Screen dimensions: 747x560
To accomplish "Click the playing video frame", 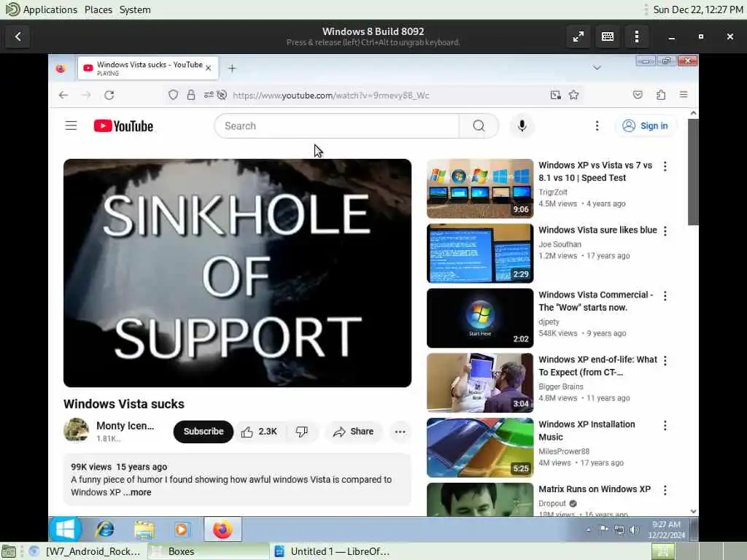I will pos(237,273).
